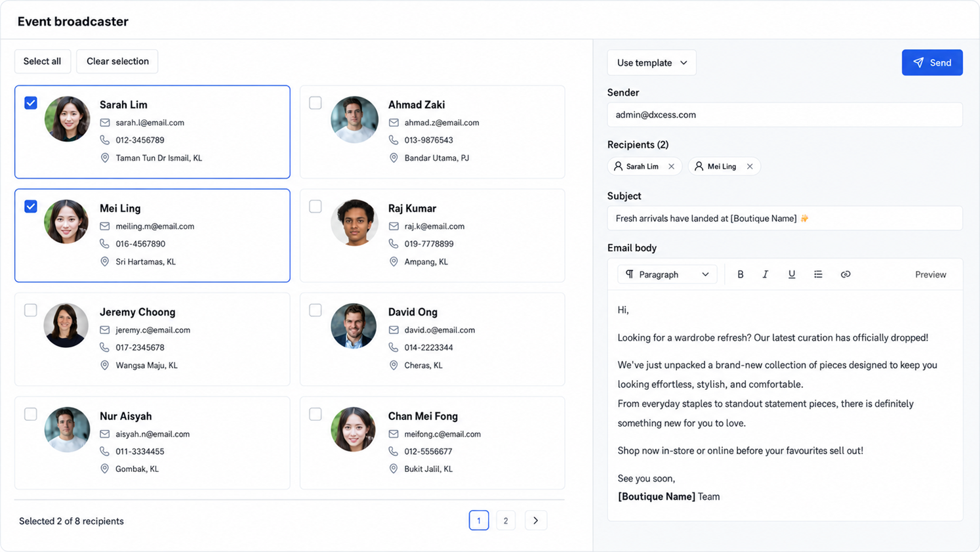Click the 'Shop now in-store or online' line
Screen dimensions: 980x552
[x=741, y=450]
